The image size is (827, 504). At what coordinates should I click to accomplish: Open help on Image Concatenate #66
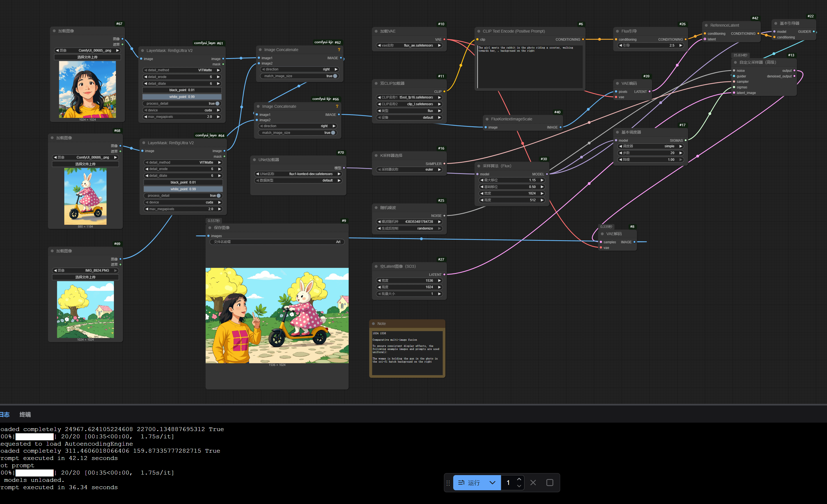pyautogui.click(x=337, y=106)
